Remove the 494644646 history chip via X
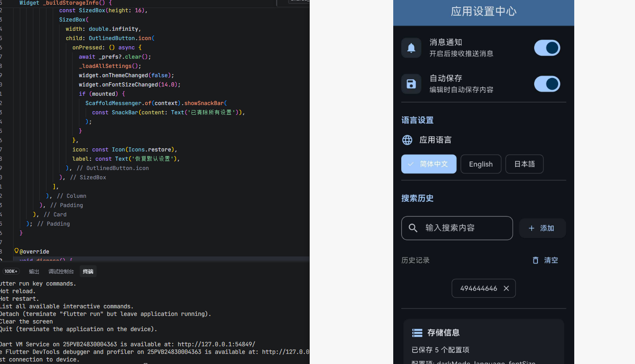This screenshot has height=364, width=635. [x=506, y=289]
